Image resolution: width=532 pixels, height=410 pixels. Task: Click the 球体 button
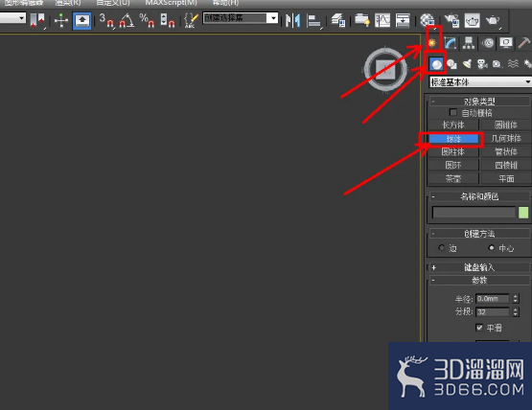click(453, 139)
